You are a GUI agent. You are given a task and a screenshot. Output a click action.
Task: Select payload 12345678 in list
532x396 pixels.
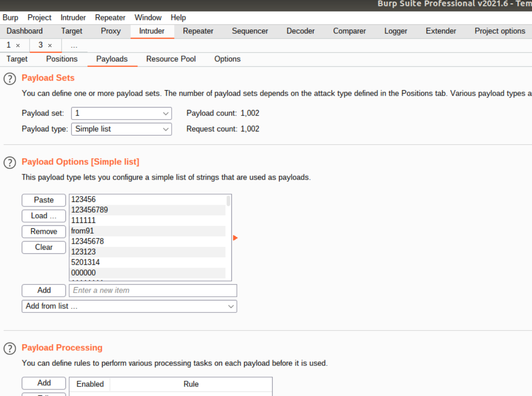pos(148,241)
